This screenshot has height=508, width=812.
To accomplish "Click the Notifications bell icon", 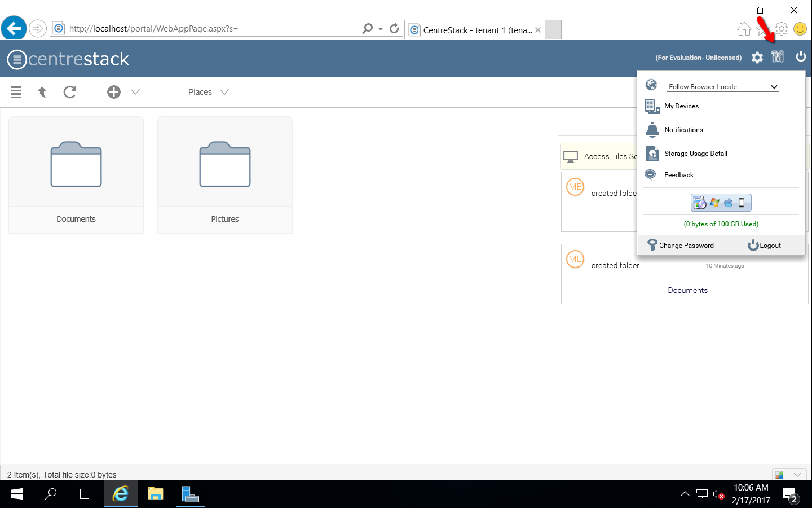I will (x=652, y=130).
